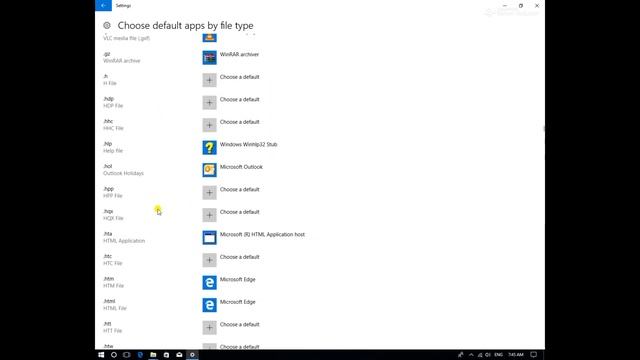Click the system clock in the taskbar
The height and width of the screenshot is (360, 640).
point(516,355)
